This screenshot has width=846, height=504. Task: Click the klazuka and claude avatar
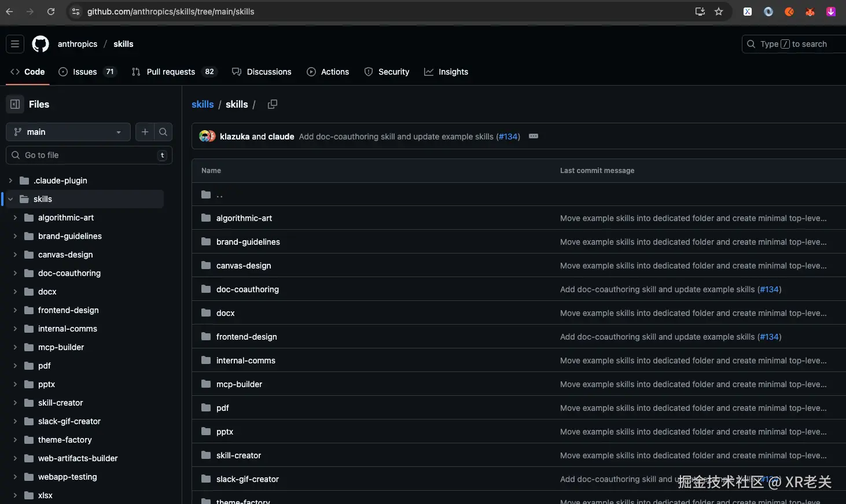pos(207,137)
